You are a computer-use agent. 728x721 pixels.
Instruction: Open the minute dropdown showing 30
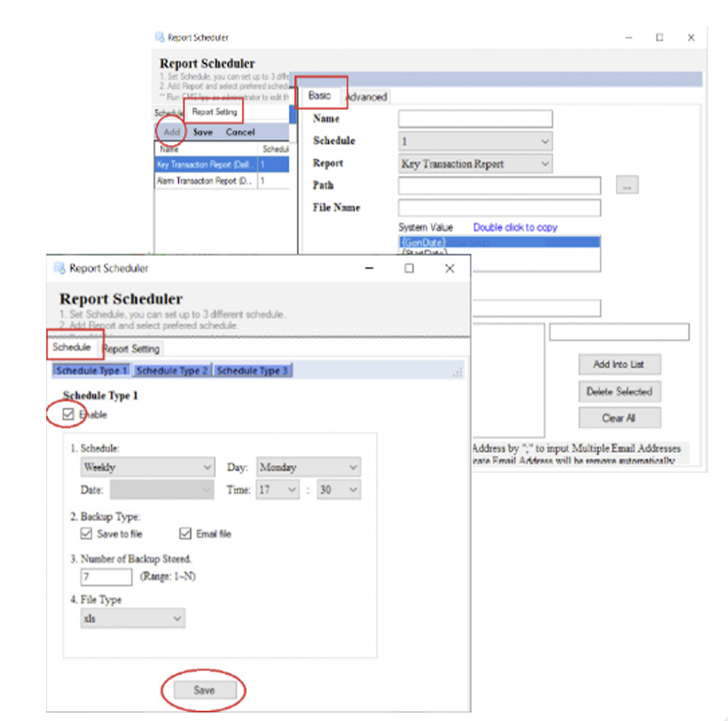click(338, 490)
